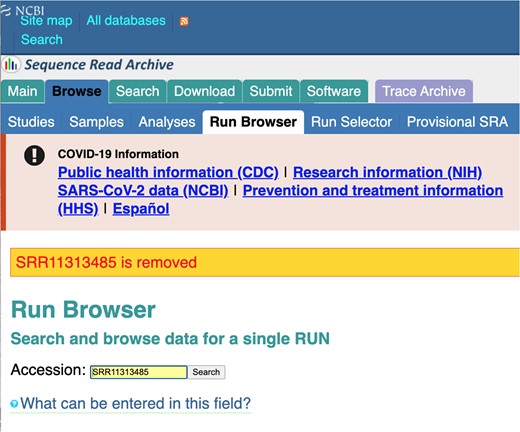Screen dimensions: 520x432
Task: Switch to the Main tab
Action: point(22,91)
